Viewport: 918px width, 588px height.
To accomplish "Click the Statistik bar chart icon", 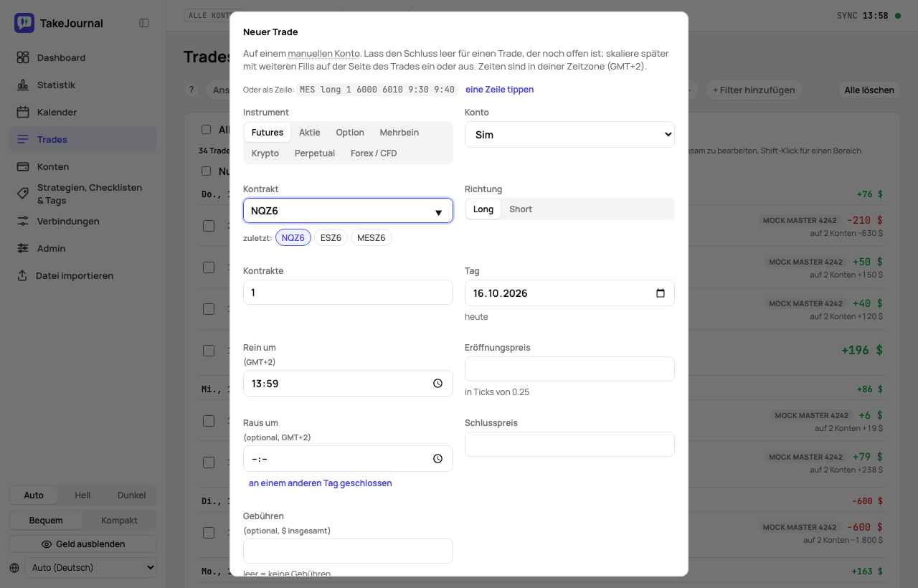I will (x=23, y=85).
